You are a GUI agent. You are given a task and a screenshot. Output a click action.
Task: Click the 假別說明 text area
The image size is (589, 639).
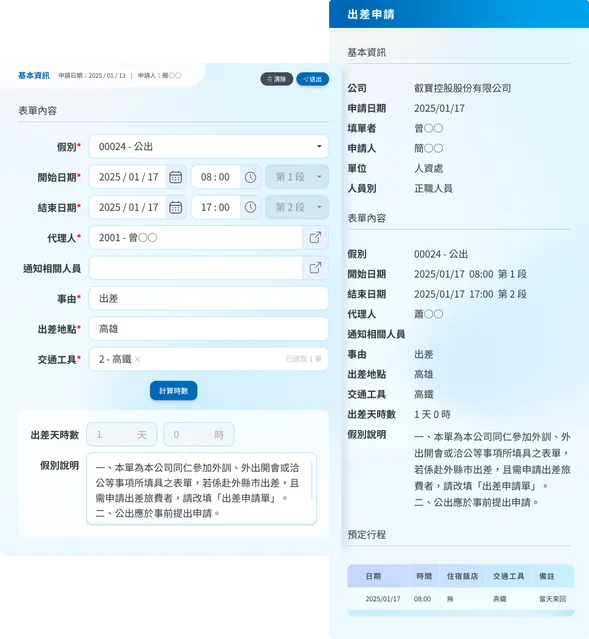pos(201,489)
